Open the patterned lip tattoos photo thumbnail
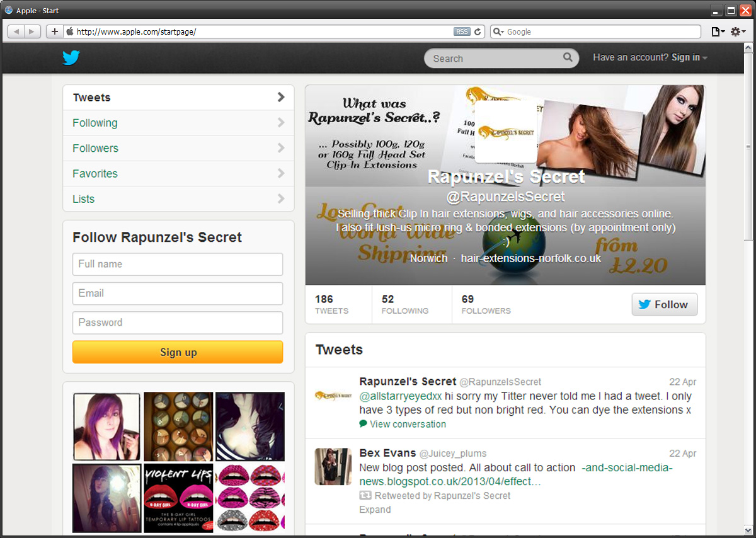756x538 pixels. [x=249, y=498]
